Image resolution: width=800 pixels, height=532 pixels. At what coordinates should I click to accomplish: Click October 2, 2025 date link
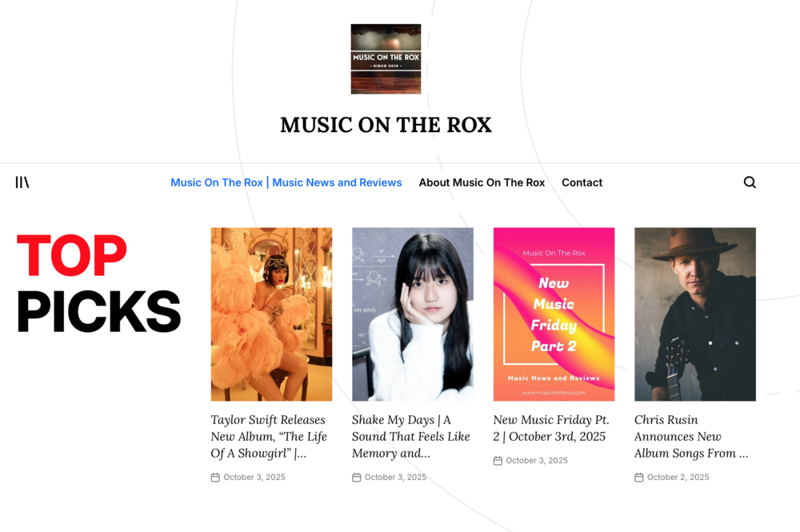(x=678, y=478)
